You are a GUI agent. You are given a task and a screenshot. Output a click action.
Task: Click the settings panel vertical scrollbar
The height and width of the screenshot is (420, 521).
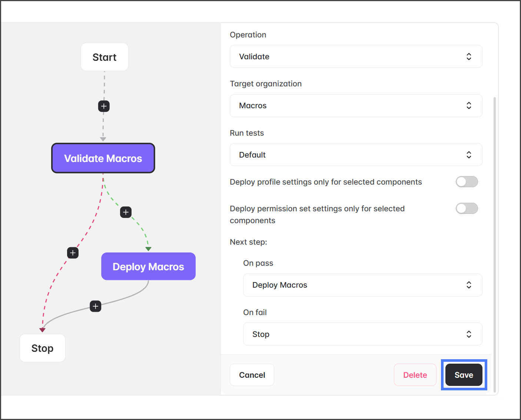coord(495,222)
